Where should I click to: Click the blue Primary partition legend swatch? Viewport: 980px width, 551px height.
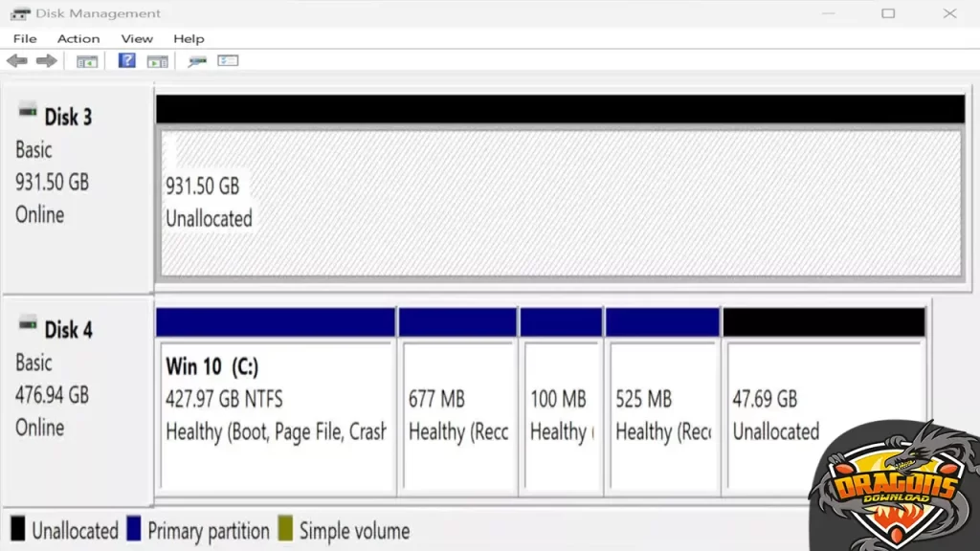tap(134, 530)
